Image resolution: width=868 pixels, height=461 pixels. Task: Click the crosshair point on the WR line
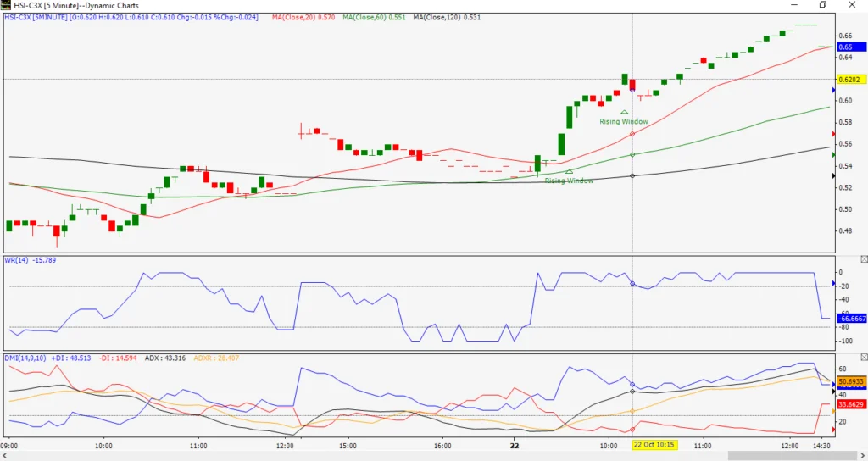[632, 283]
